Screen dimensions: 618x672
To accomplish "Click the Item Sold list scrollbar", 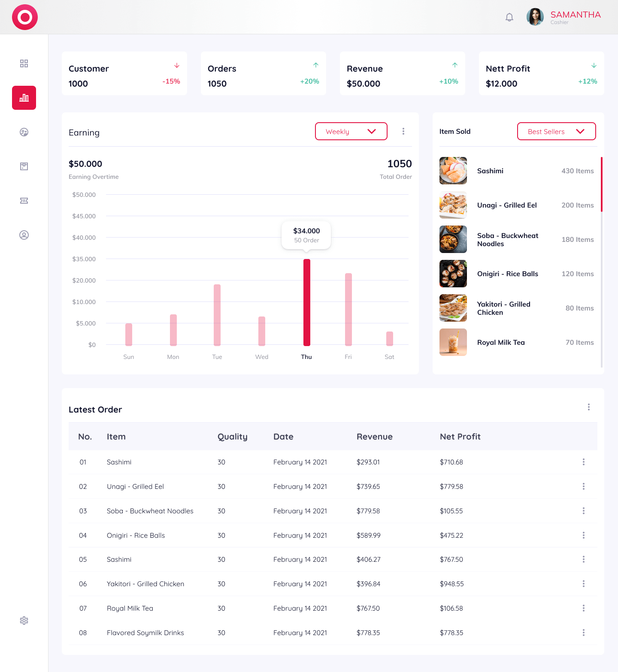I will click(602, 184).
